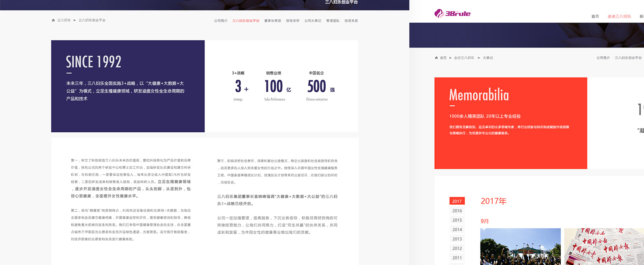Navigate to 管理团队 page
The width and height of the screenshot is (644, 265).
click(x=332, y=21)
